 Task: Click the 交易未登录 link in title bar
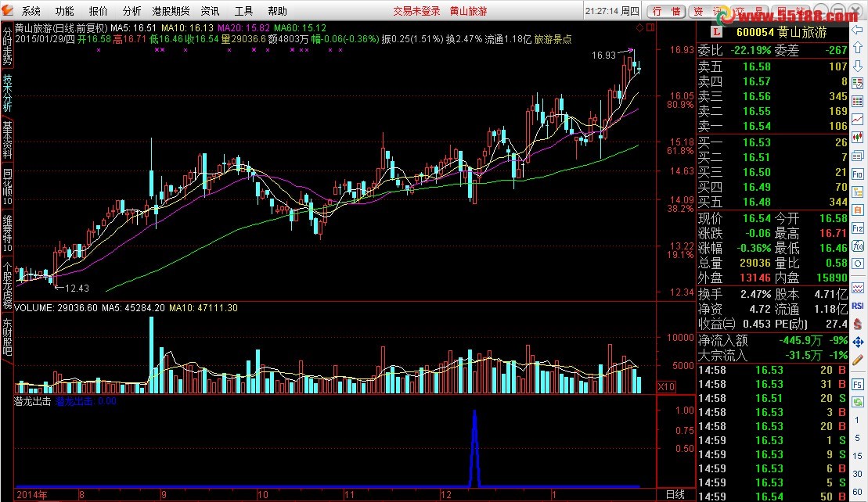coord(417,11)
